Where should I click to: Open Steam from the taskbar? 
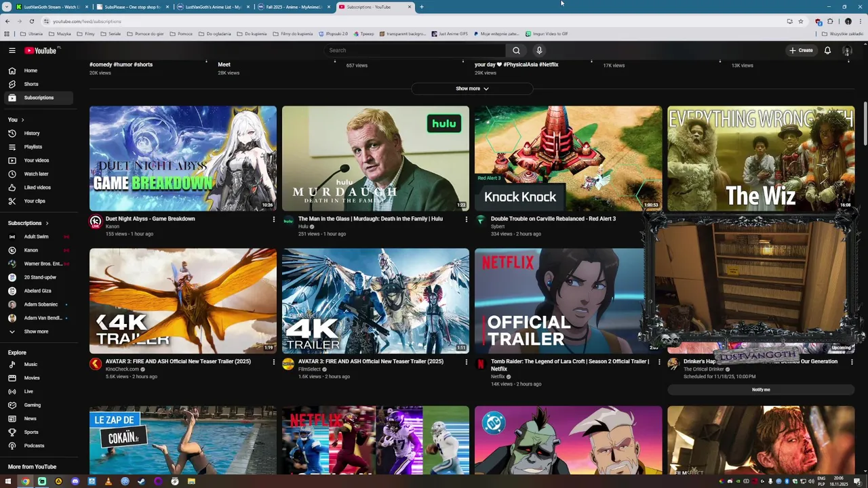click(x=141, y=481)
